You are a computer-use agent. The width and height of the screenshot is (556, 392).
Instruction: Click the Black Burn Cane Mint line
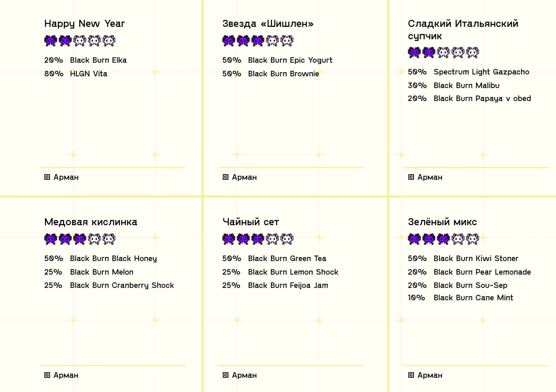point(460,298)
